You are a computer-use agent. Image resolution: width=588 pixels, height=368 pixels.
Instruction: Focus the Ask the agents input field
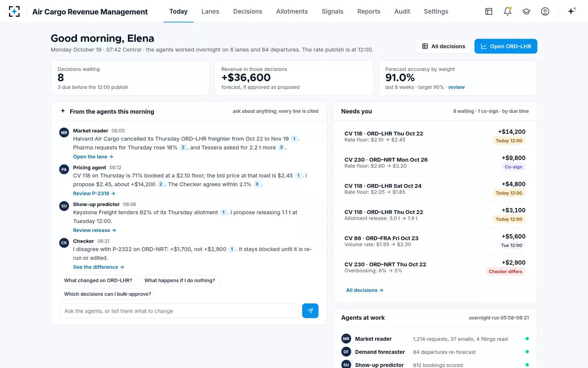[x=179, y=311]
